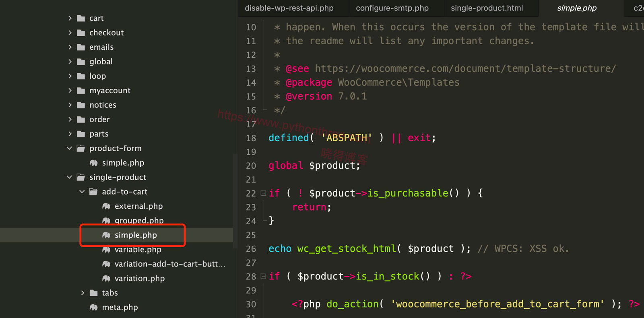Click PHP icon beside variation-add-to-cart-butt...
This screenshot has width=644, height=318.
106,264
